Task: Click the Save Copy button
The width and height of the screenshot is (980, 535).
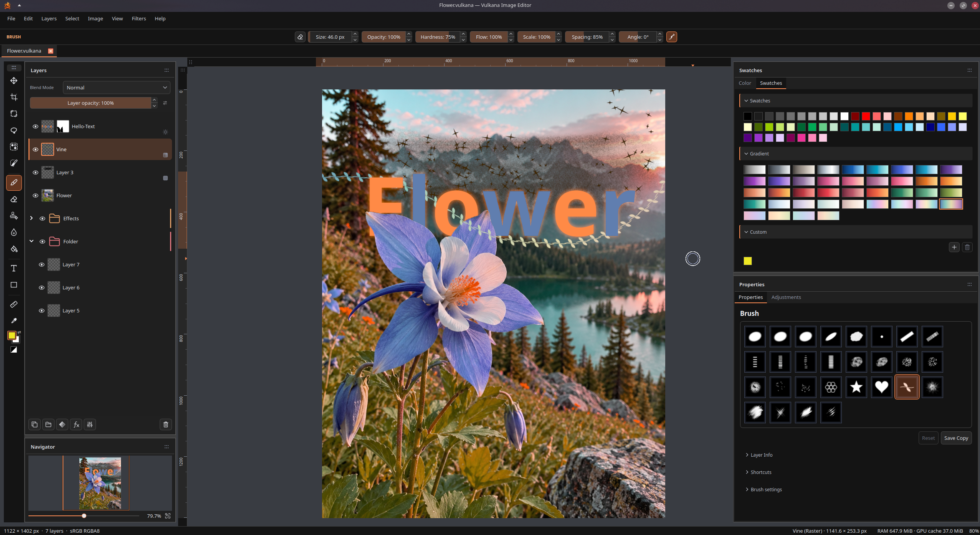Action: point(956,438)
